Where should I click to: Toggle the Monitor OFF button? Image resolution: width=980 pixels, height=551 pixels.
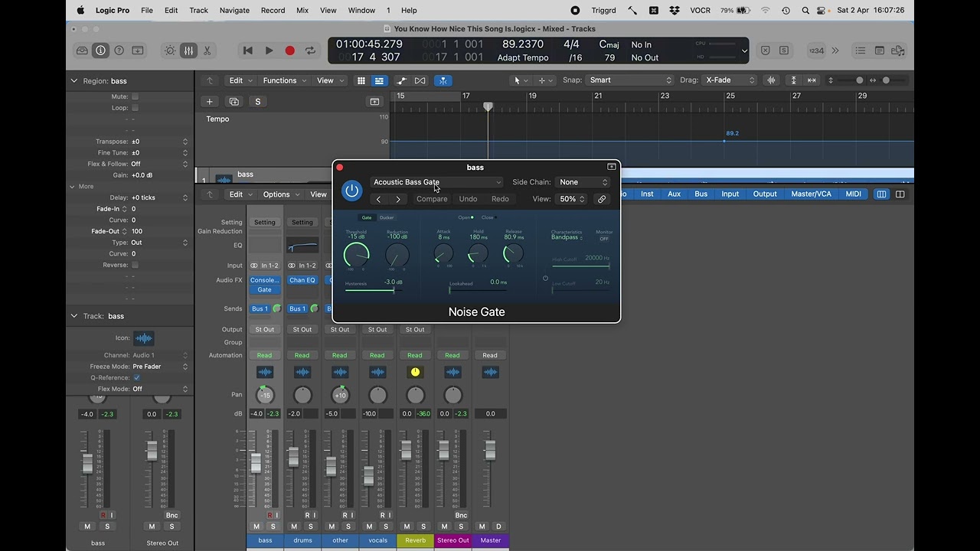pos(604,239)
